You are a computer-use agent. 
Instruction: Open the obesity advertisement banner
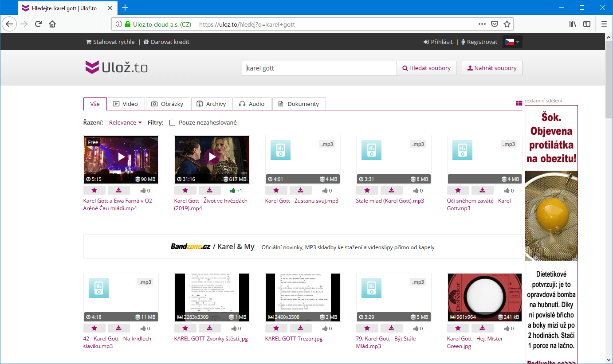[x=551, y=235]
